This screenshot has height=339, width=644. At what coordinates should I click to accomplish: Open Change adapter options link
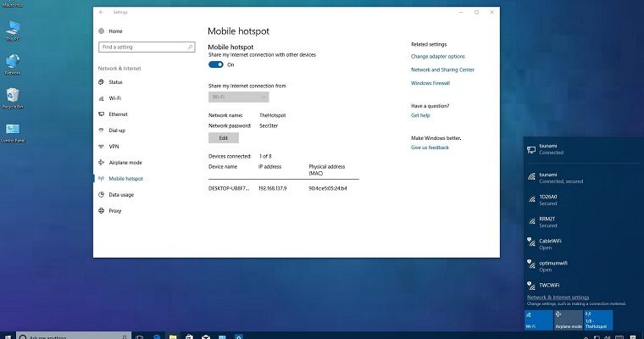[438, 56]
